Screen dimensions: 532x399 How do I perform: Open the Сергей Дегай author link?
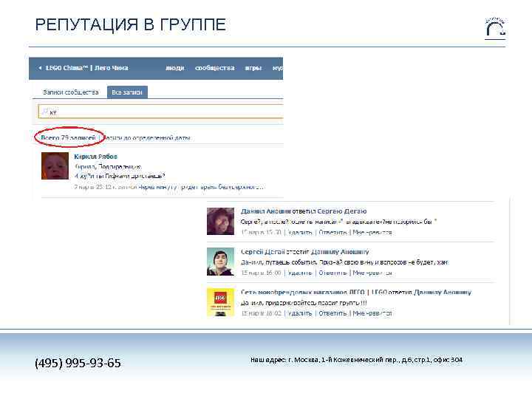coord(262,252)
